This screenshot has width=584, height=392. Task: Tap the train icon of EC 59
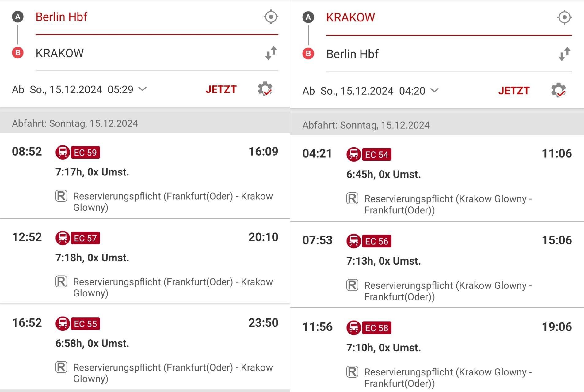pyautogui.click(x=63, y=152)
